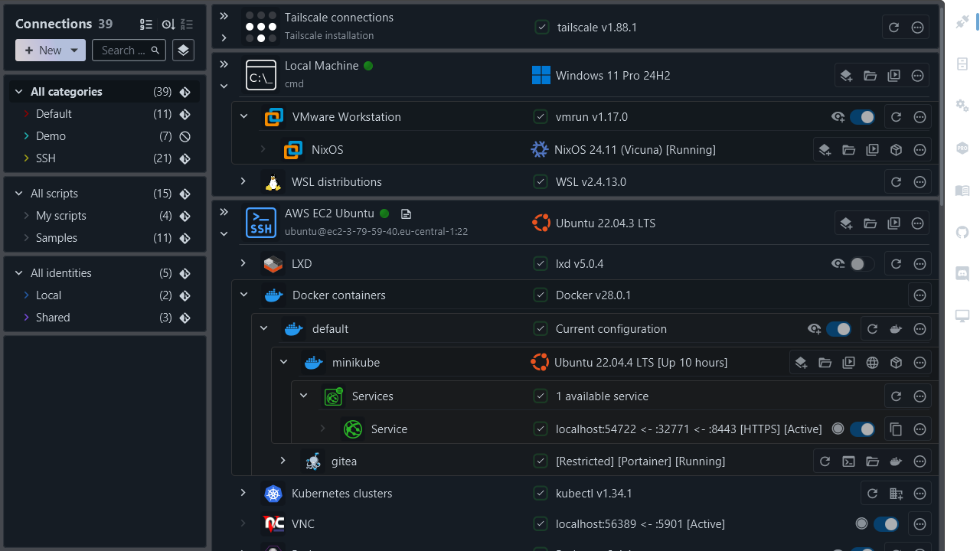
Task: Copy the Service tunnel address
Action: pos(896,429)
